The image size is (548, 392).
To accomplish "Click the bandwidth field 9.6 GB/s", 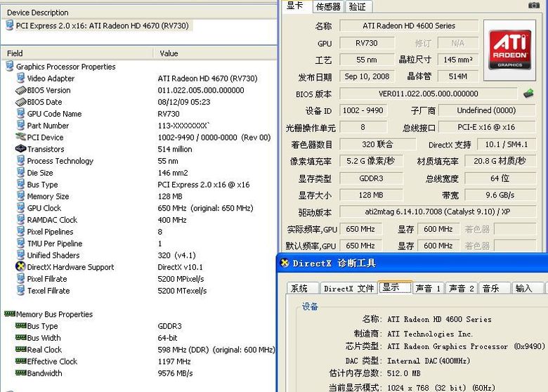I will pyautogui.click(x=500, y=195).
